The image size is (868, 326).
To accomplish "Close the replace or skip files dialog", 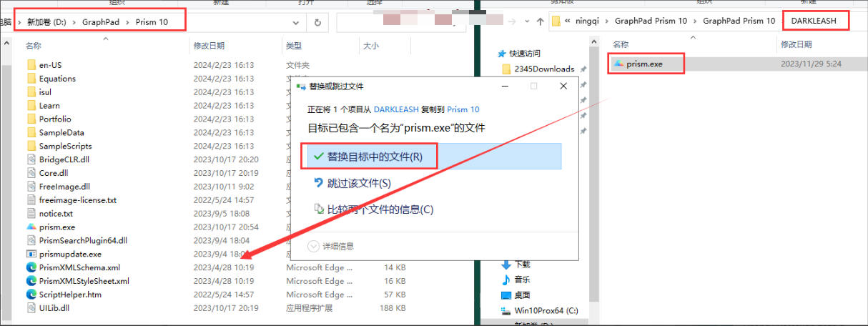I will [x=563, y=86].
